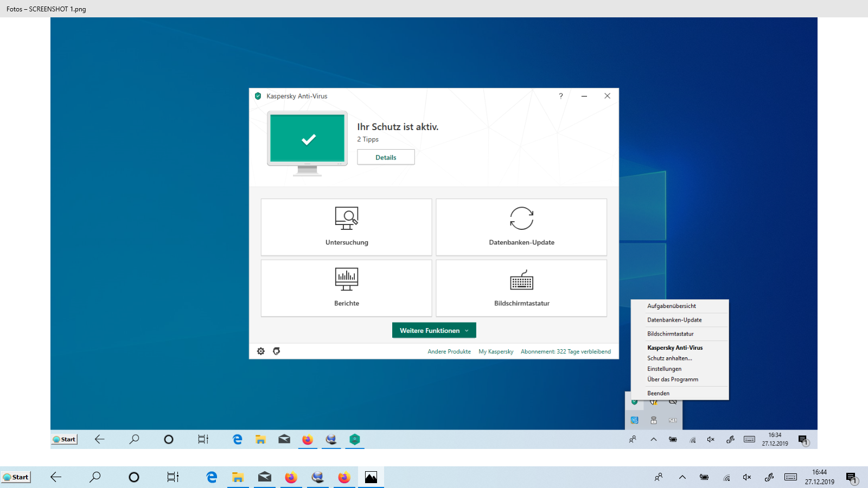Open search magnifier on the 16:44 taskbar
868x488 pixels.
pos(95,477)
